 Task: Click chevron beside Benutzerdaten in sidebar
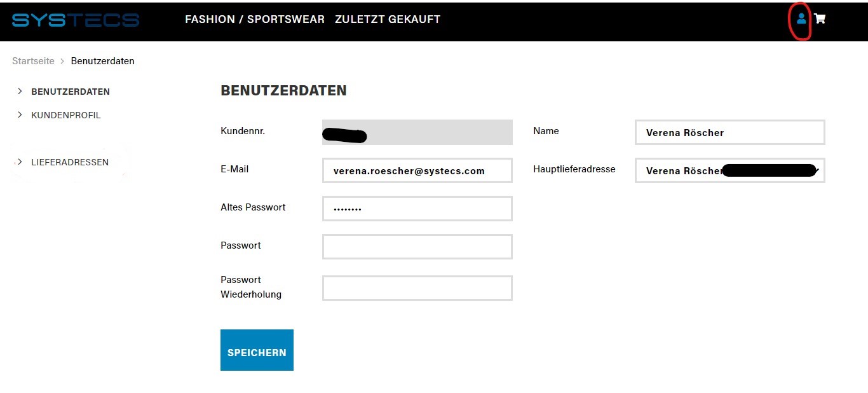pyautogui.click(x=20, y=92)
